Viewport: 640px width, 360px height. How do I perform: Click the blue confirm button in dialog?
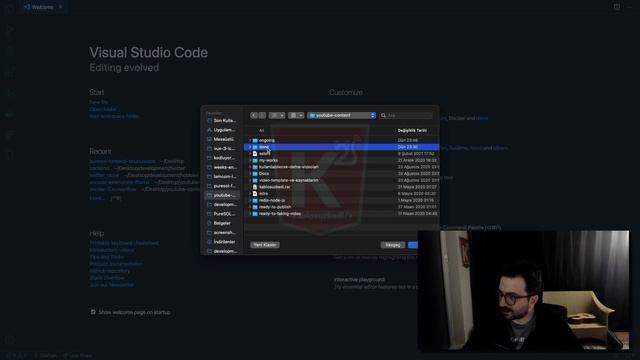point(413,245)
